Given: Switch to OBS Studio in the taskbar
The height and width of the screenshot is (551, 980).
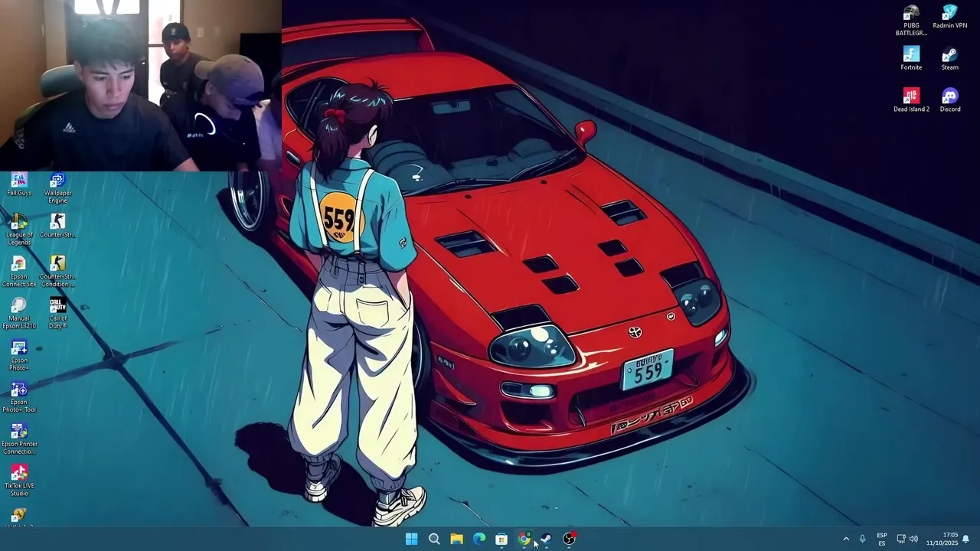Looking at the screenshot, I should point(569,539).
